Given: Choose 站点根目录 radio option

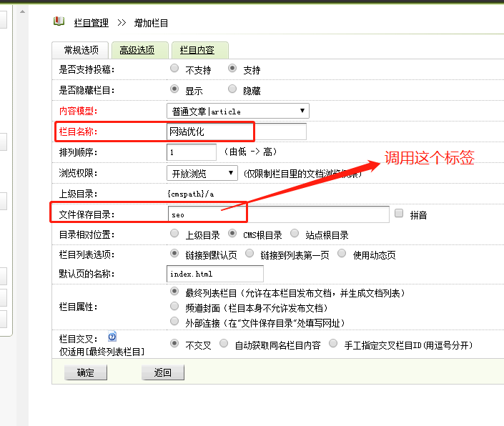Looking at the screenshot, I should point(295,234).
